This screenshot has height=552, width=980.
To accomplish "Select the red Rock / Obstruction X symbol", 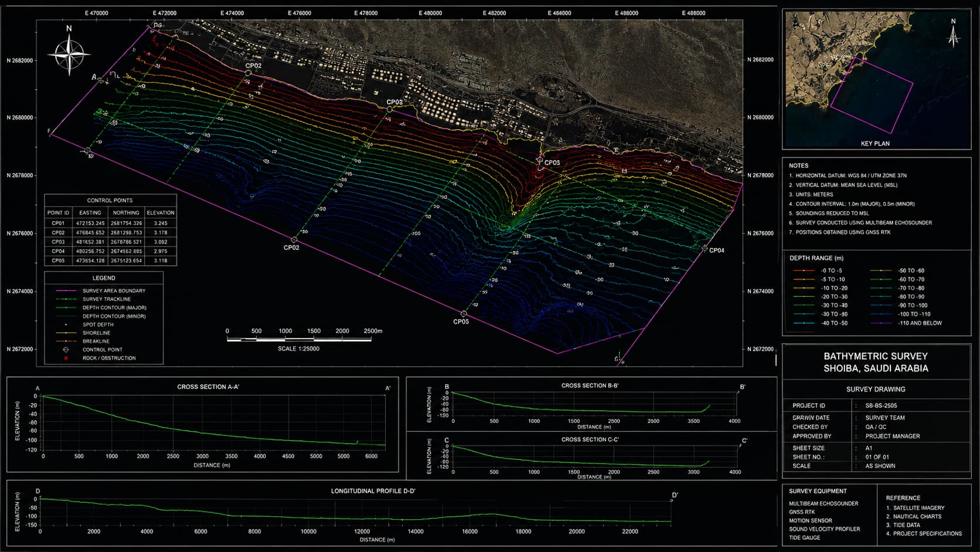I will (66, 358).
